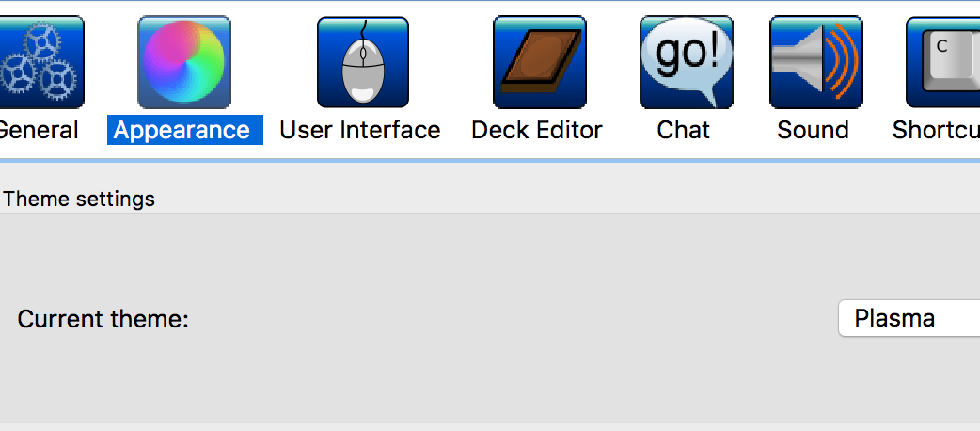
Task: Select the rainbow color wheel Appearance icon
Action: [x=184, y=62]
